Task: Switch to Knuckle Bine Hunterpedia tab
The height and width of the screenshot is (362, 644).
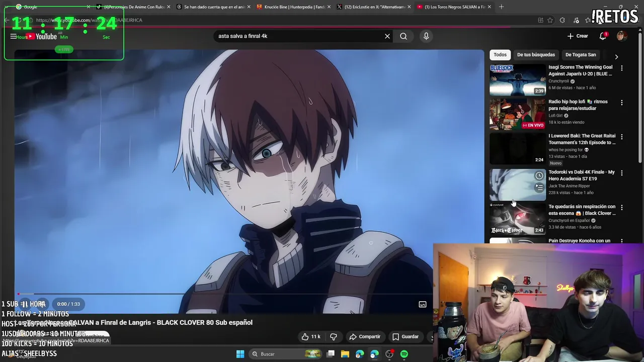Action: point(294,7)
